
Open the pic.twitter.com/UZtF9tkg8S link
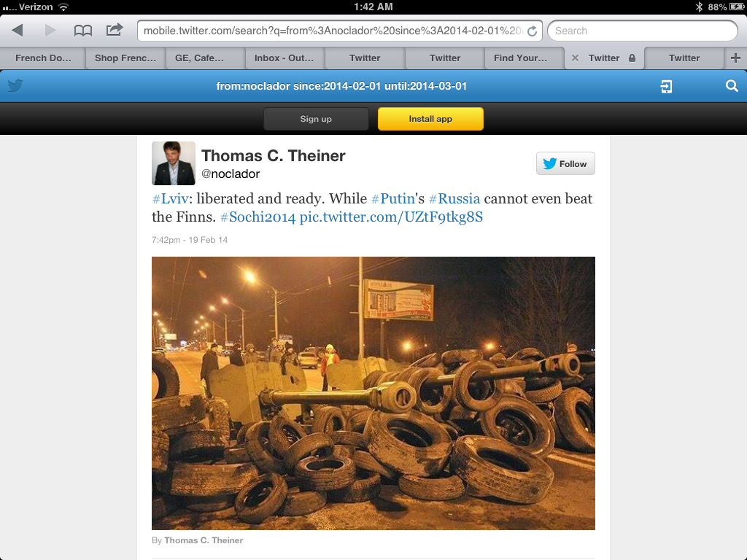[x=391, y=217]
